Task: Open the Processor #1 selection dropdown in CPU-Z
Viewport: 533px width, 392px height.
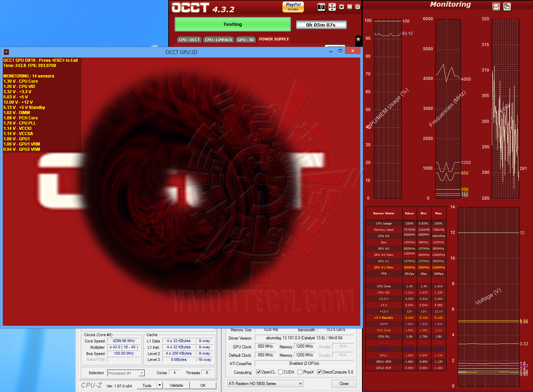Action: point(126,373)
